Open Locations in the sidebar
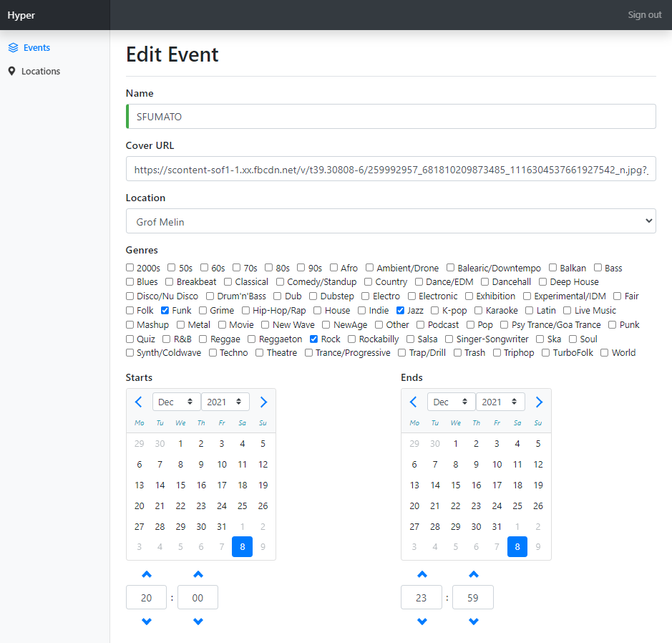672x643 pixels. point(41,72)
